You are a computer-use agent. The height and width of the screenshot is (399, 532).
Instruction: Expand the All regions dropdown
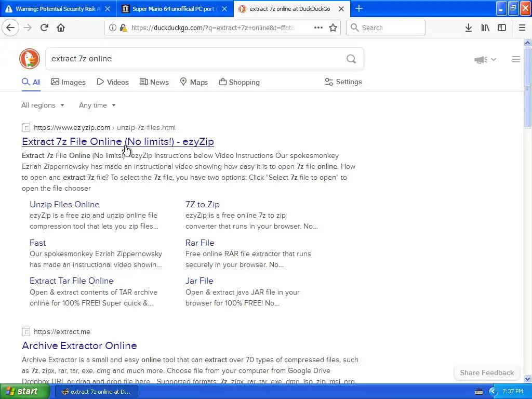click(x=43, y=105)
